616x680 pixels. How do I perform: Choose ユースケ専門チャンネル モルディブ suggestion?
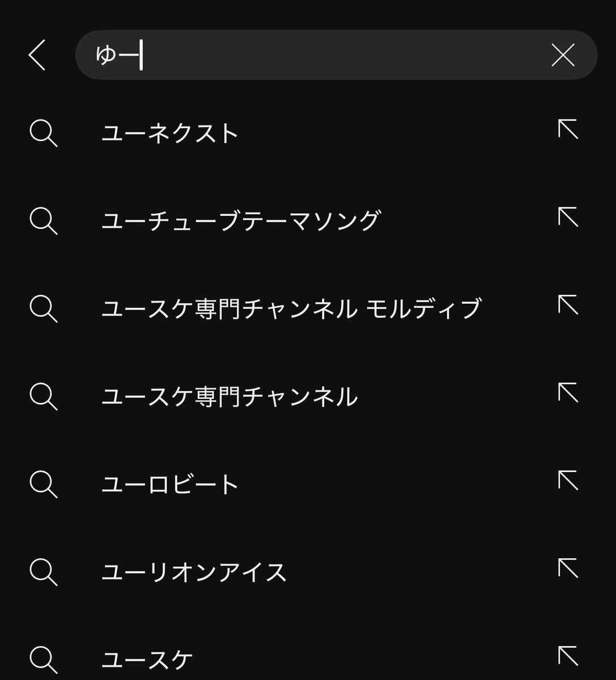point(291,308)
